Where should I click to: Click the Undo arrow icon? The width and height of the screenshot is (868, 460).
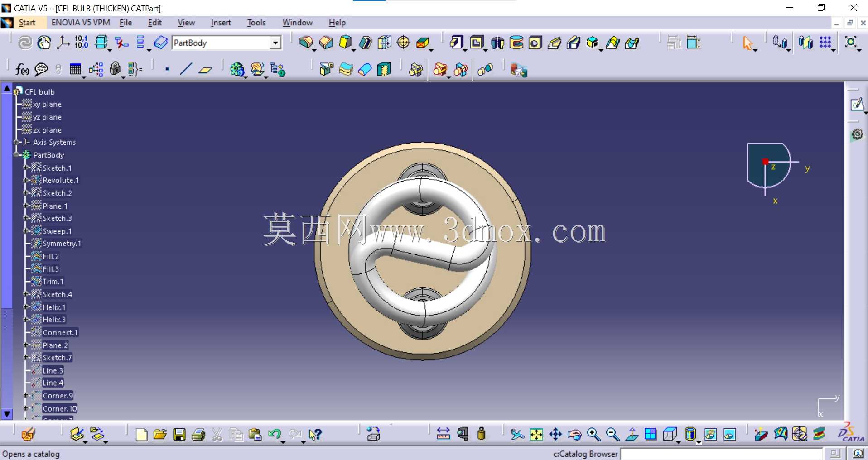[274, 435]
